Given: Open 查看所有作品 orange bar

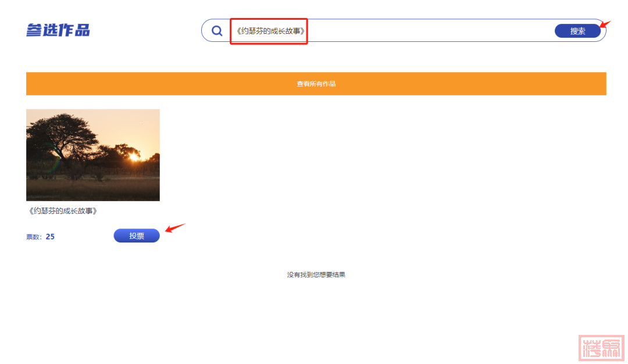Looking at the screenshot, I should (x=316, y=84).
